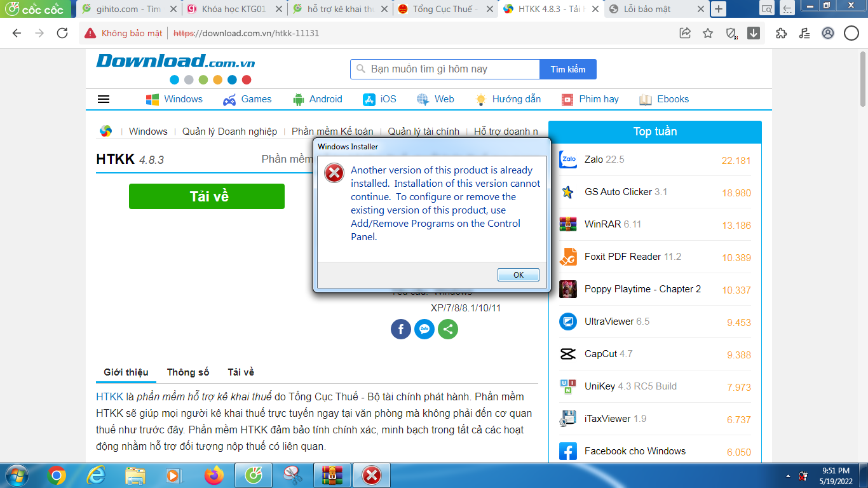Viewport: 868px width, 488px height.
Task: Click the Facebook cho Windows icon
Action: (x=568, y=451)
